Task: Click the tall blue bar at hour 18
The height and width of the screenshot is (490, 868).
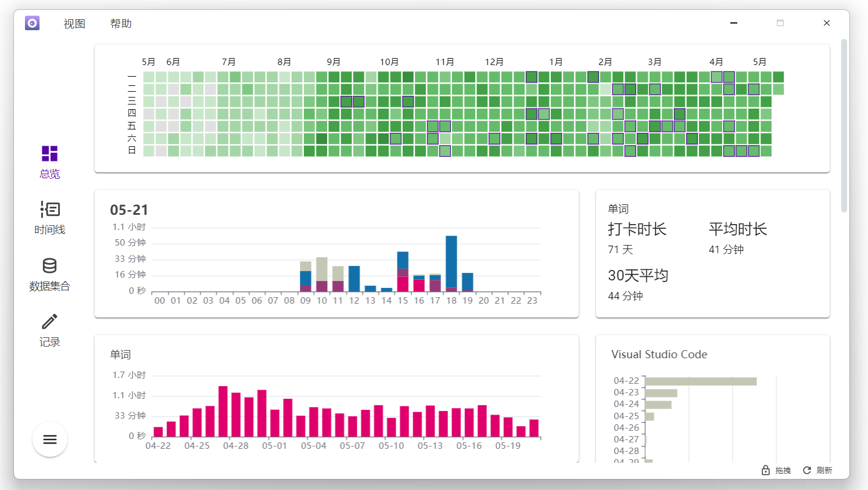Action: tap(451, 261)
